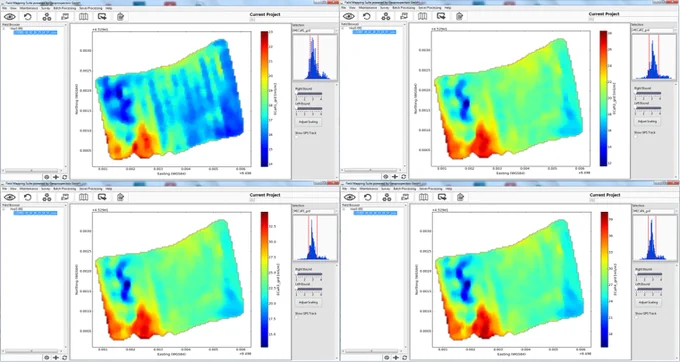
Task: Open the View menu in bottom-right window
Action: [x=354, y=189]
